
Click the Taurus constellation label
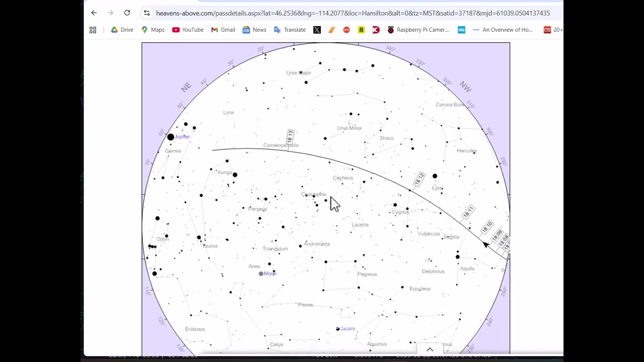point(210,246)
